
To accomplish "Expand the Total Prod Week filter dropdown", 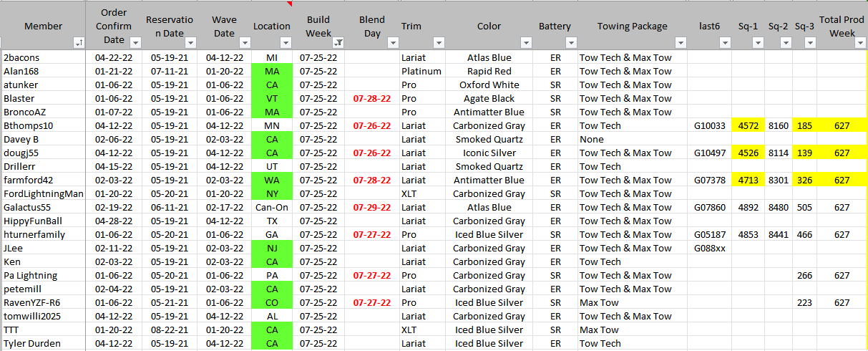I will (x=860, y=43).
